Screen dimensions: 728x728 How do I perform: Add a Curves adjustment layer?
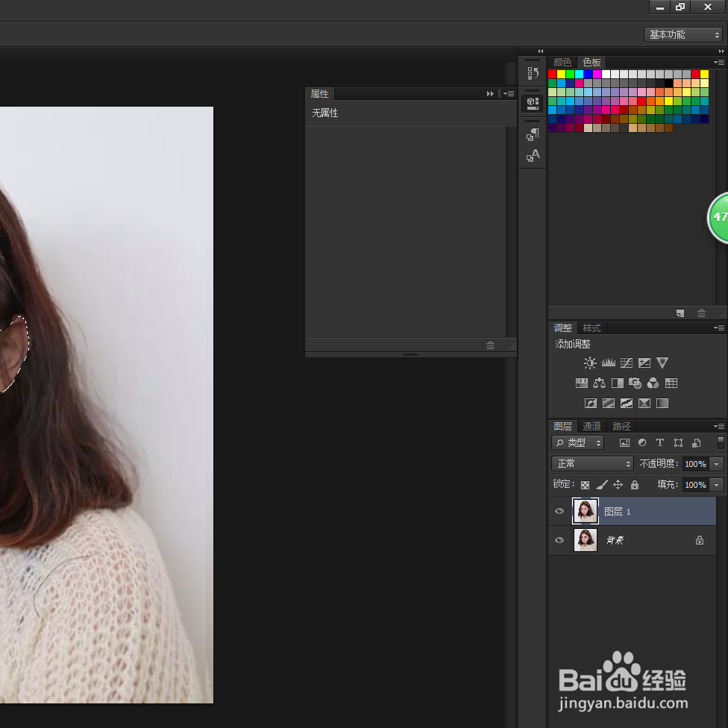coord(627,363)
